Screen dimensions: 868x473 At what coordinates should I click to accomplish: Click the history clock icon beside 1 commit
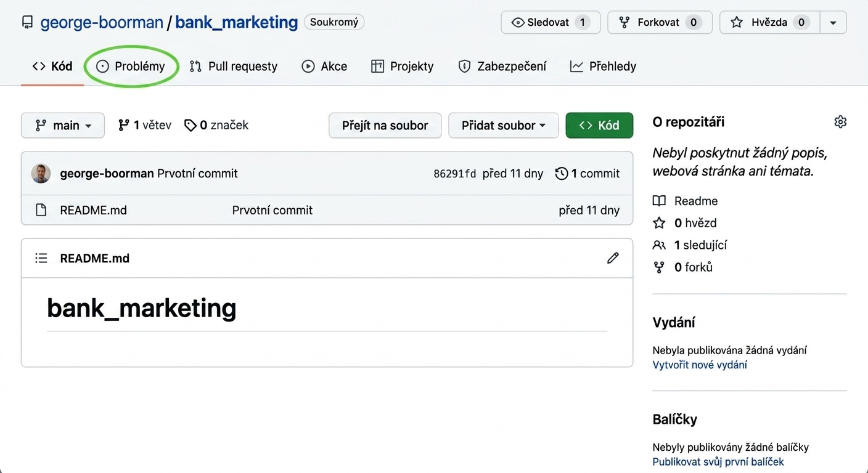(562, 174)
